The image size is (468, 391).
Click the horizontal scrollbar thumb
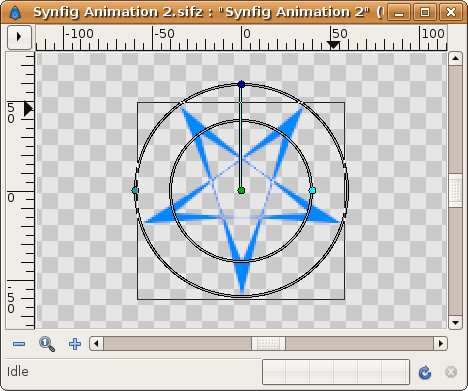click(268, 343)
